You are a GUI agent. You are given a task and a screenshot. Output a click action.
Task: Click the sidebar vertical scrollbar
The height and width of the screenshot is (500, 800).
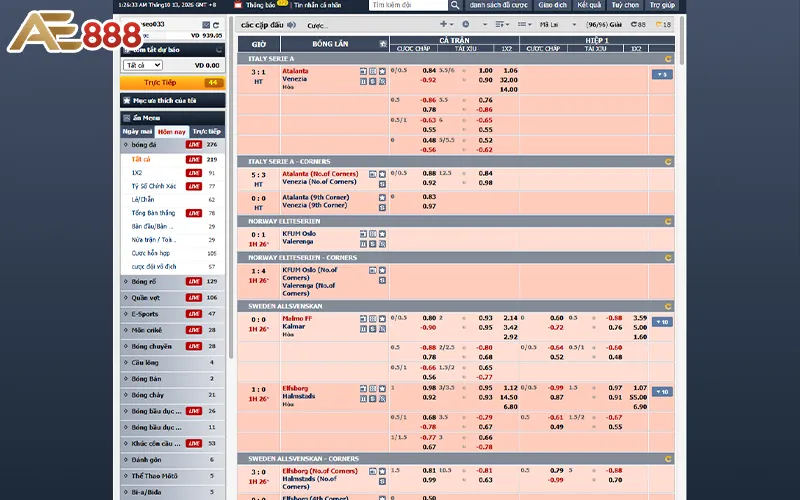(231, 189)
